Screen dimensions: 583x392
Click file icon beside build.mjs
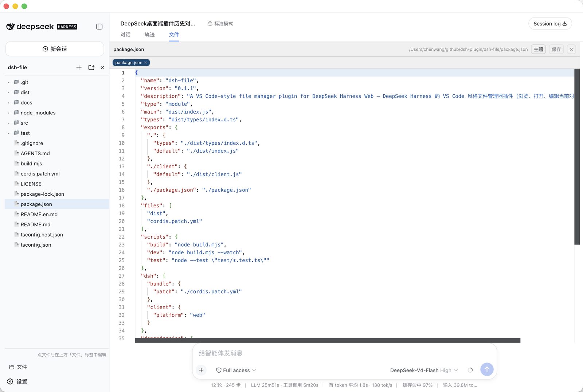click(16, 163)
